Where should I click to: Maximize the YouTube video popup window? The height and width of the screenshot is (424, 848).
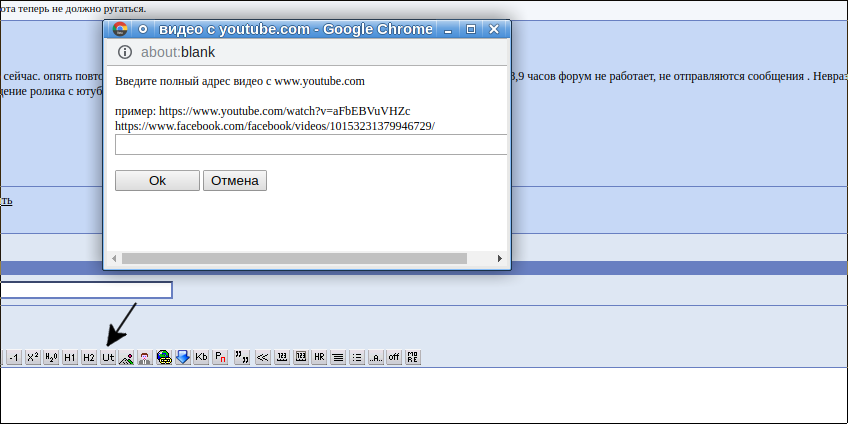(471, 29)
